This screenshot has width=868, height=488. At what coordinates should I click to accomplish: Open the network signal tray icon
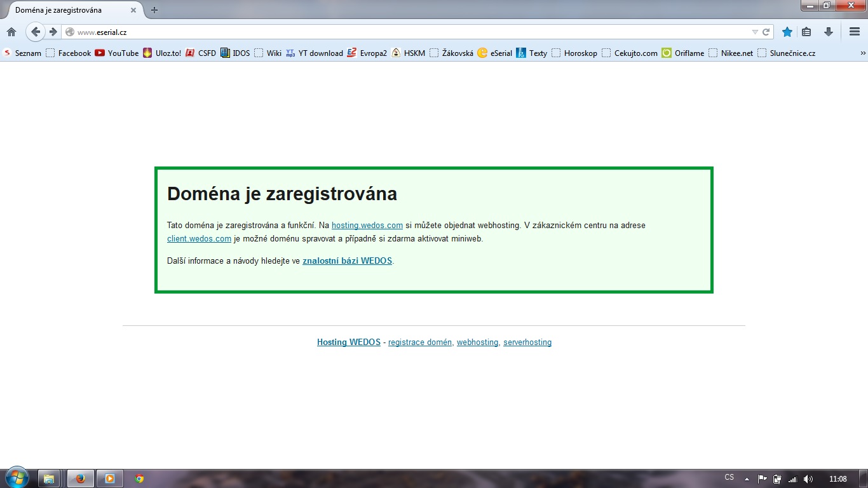coord(792,479)
